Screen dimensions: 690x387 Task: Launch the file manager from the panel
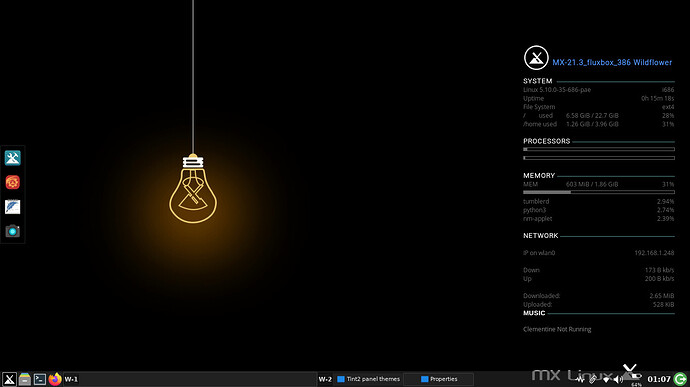25,379
